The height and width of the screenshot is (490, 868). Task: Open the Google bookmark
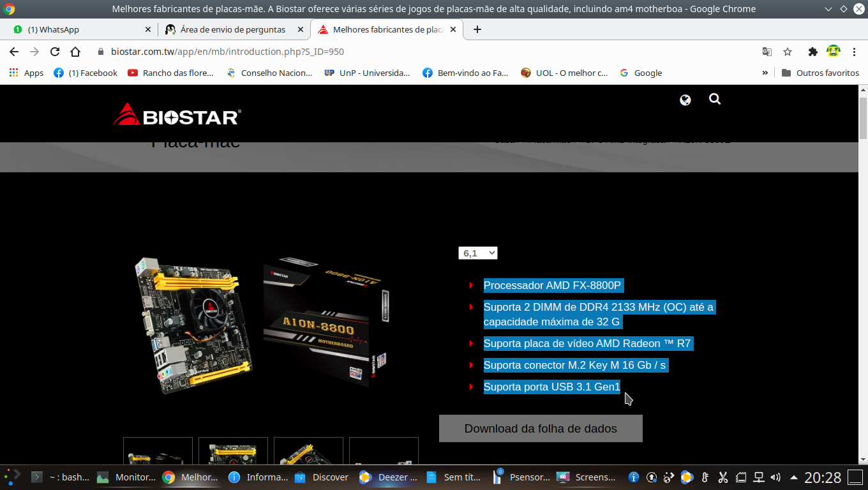pyautogui.click(x=641, y=73)
